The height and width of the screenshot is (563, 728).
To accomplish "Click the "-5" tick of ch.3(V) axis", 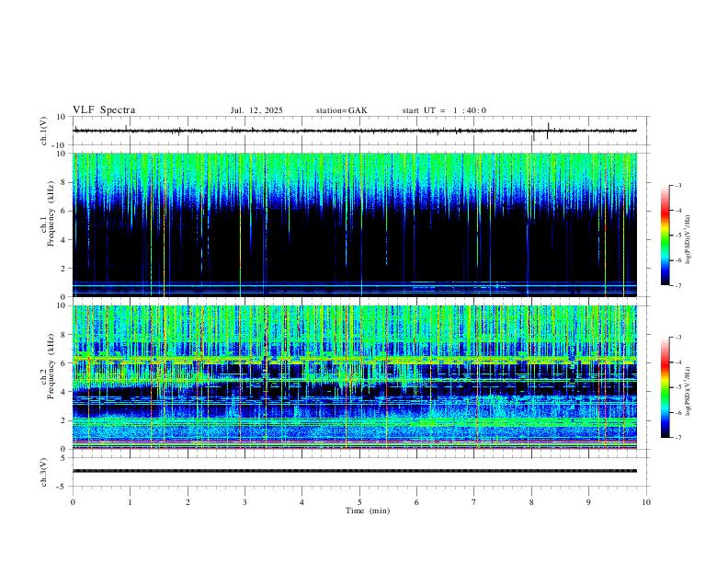I will coord(63,487).
